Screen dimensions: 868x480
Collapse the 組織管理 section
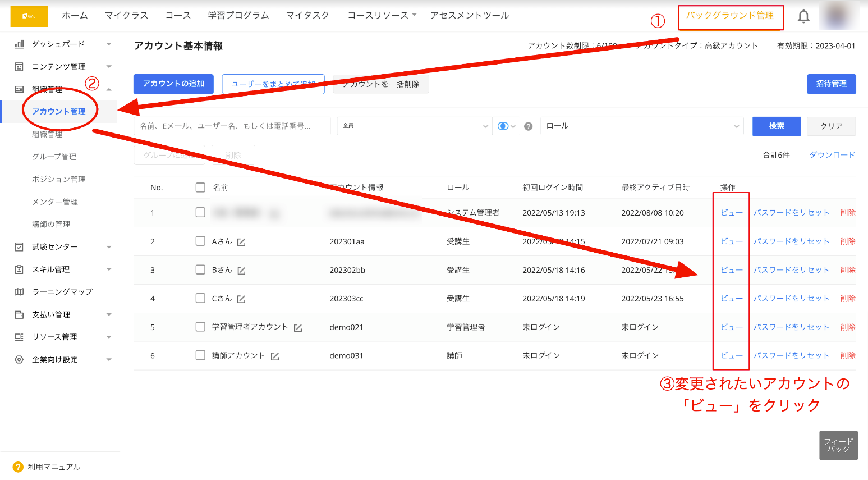pyautogui.click(x=109, y=89)
